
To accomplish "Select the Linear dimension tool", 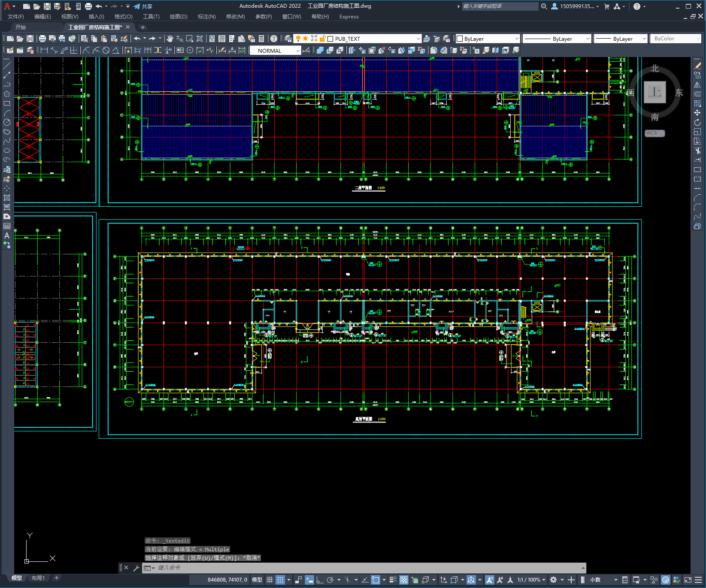I will coord(44,50).
